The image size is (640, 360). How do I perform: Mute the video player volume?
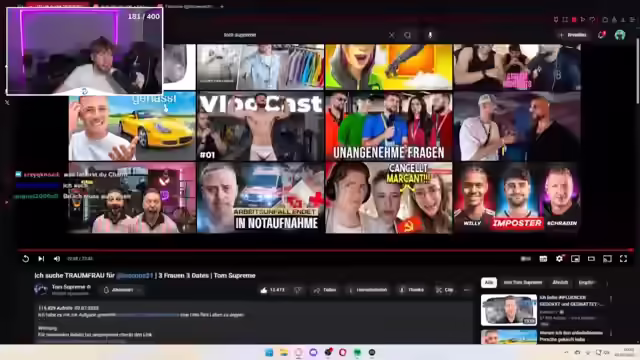coord(57,259)
